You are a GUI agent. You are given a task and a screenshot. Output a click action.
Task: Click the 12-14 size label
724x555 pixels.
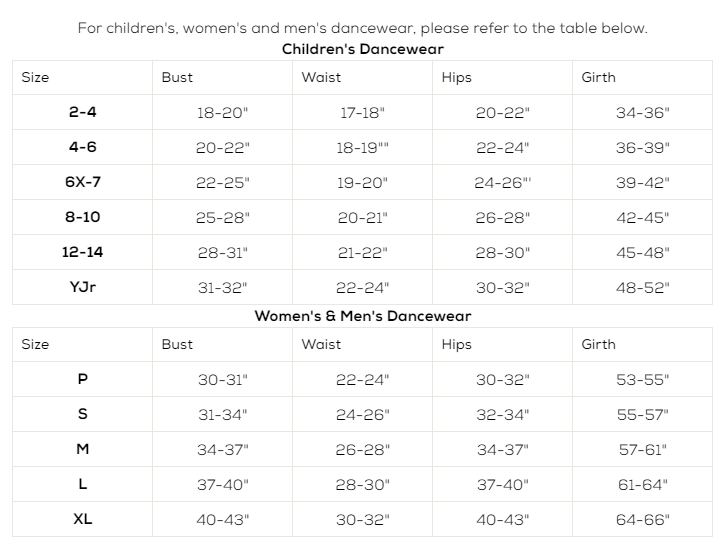coord(83,252)
